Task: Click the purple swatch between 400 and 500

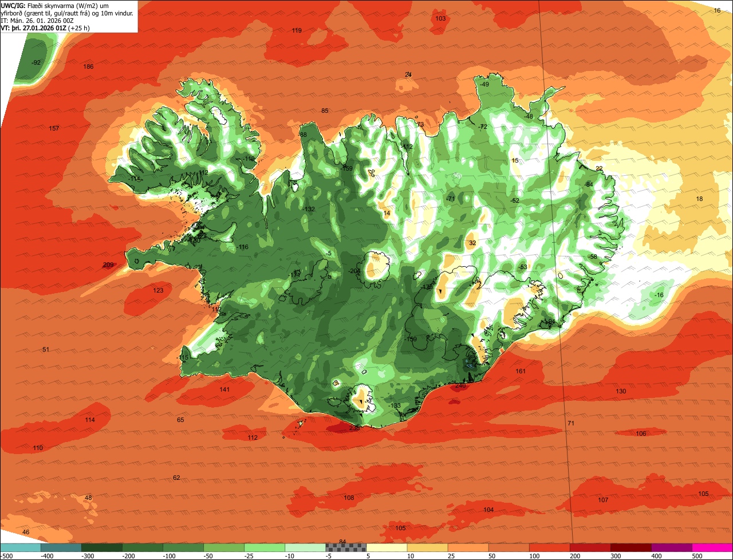Action: pyautogui.click(x=672, y=547)
